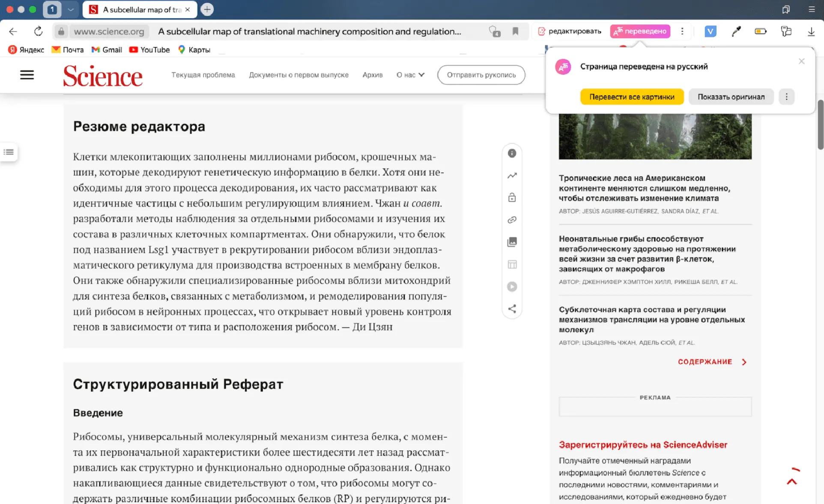Viewport: 824px width, 504px height.
Task: Click the lock icon in address bar
Action: 61,31
